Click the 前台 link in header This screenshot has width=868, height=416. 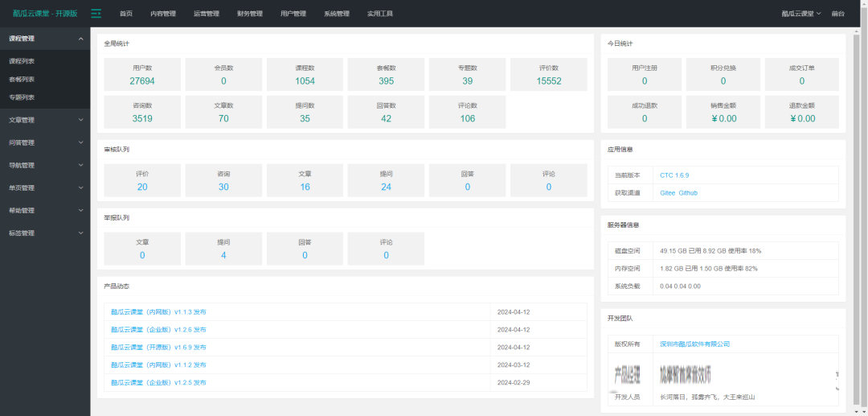pyautogui.click(x=837, y=14)
